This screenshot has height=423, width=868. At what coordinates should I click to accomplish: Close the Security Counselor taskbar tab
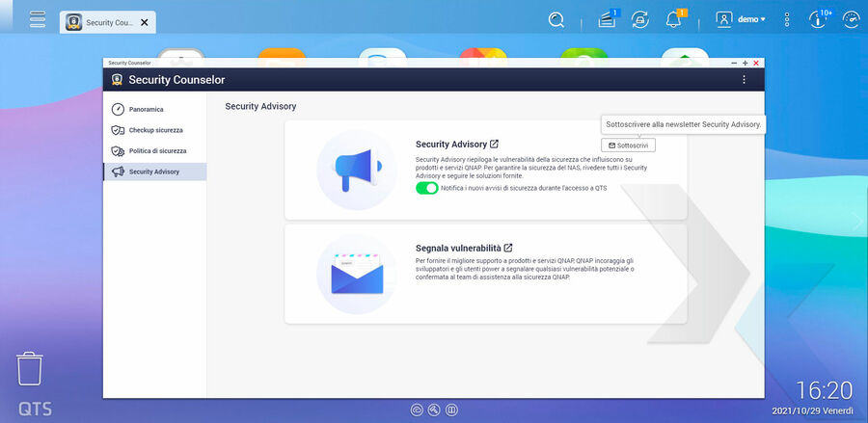(145, 21)
